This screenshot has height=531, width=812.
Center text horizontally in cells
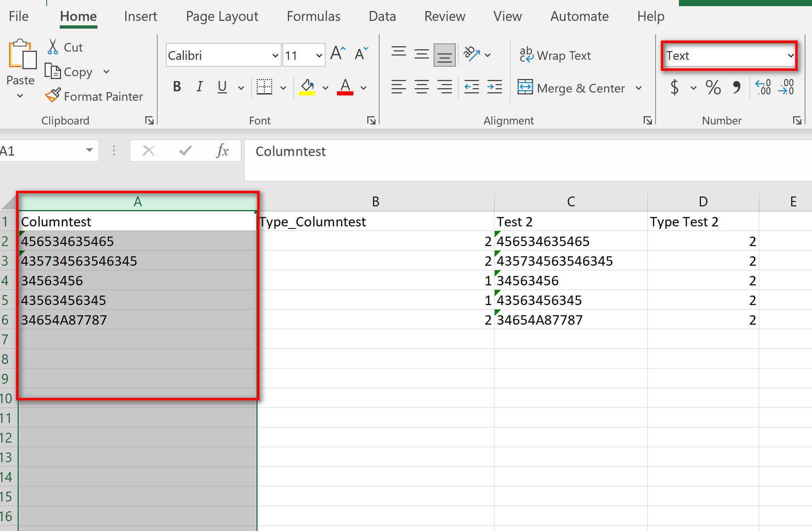(421, 87)
